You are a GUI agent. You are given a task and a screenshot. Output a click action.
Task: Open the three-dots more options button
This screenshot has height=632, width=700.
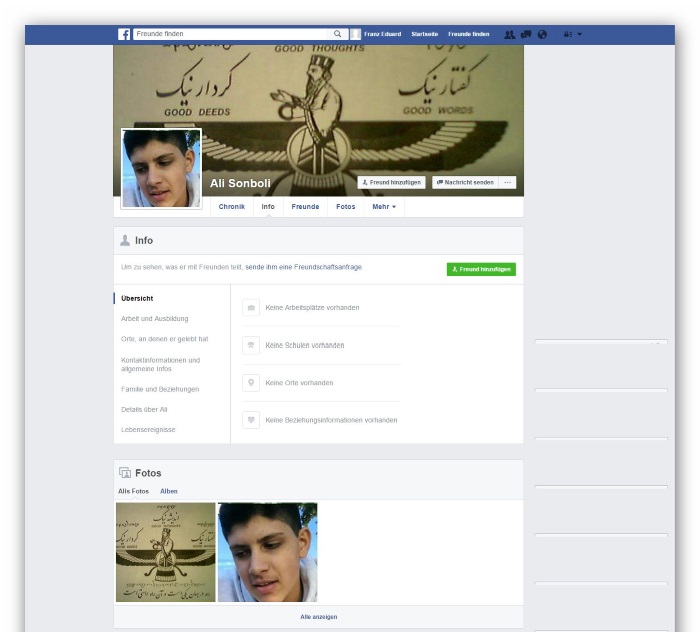pyautogui.click(x=508, y=183)
